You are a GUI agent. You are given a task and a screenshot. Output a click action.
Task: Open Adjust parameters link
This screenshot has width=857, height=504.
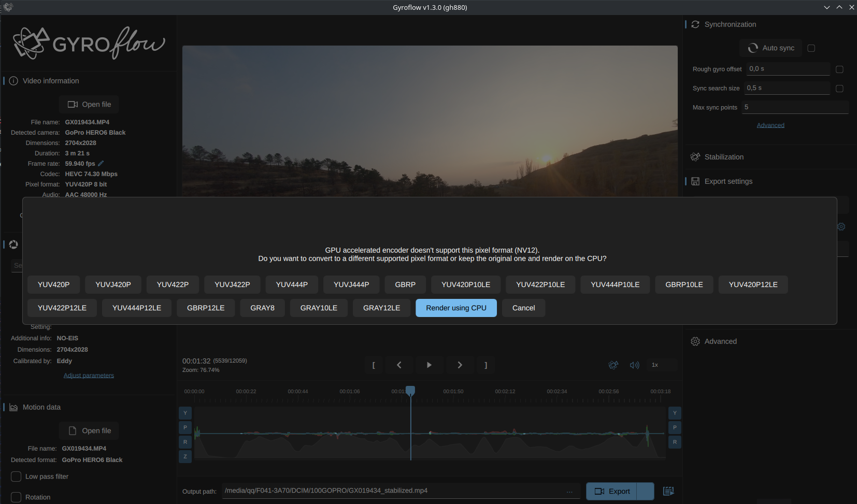click(89, 375)
